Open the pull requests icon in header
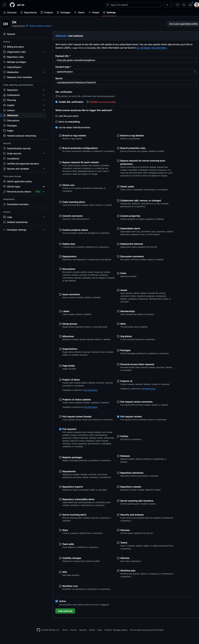199x644 pixels. tap(184, 5)
